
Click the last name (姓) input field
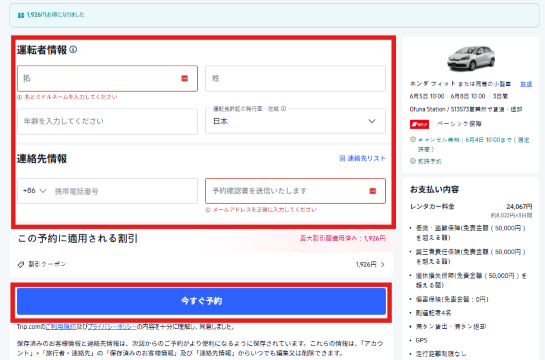[295, 79]
